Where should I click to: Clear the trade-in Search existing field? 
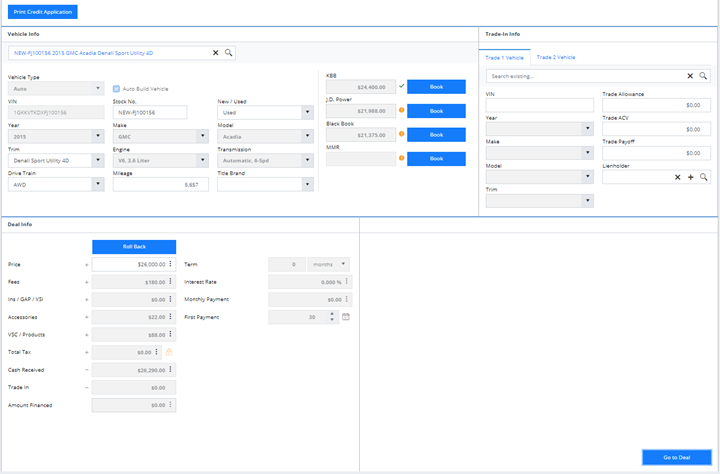pyautogui.click(x=690, y=76)
